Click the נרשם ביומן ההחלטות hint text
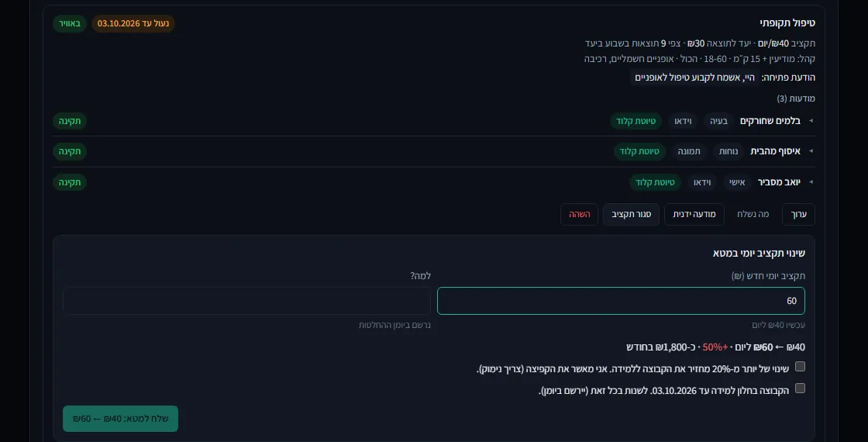The image size is (868, 442). [x=394, y=325]
